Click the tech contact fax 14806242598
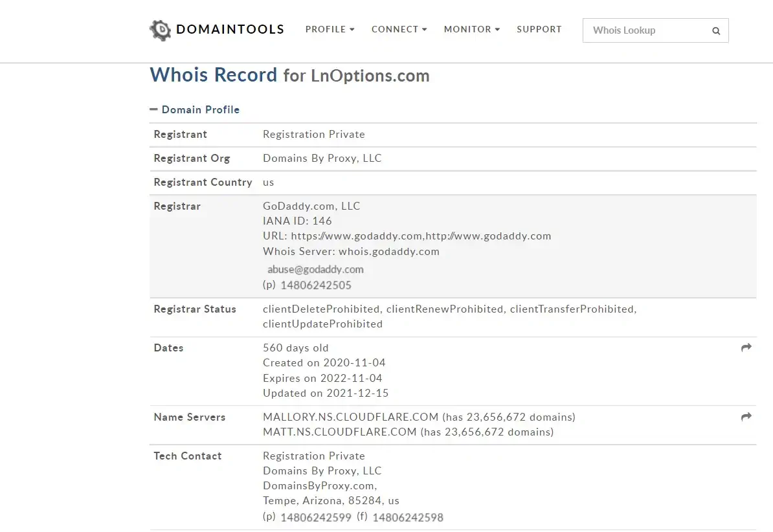This screenshot has width=773, height=532. click(408, 518)
